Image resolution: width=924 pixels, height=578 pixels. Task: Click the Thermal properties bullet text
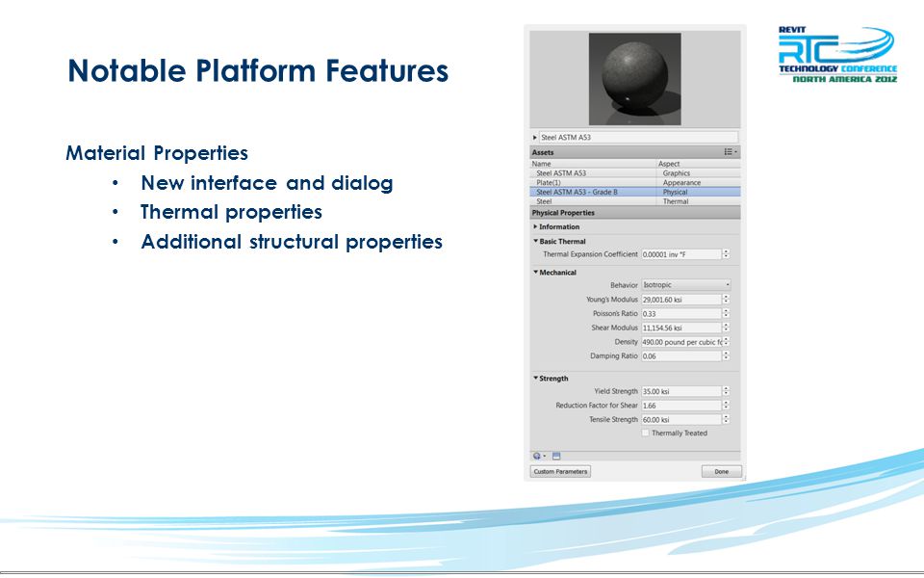click(x=232, y=212)
